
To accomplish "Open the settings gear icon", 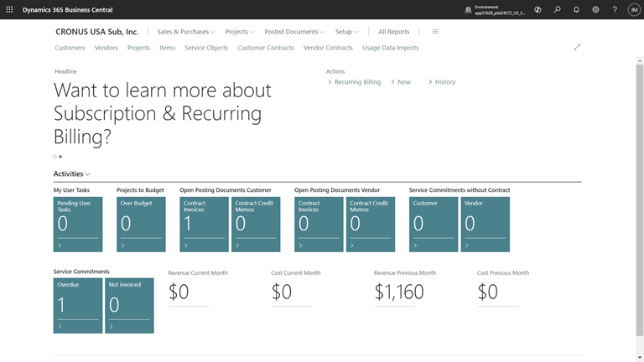I will pyautogui.click(x=595, y=9).
